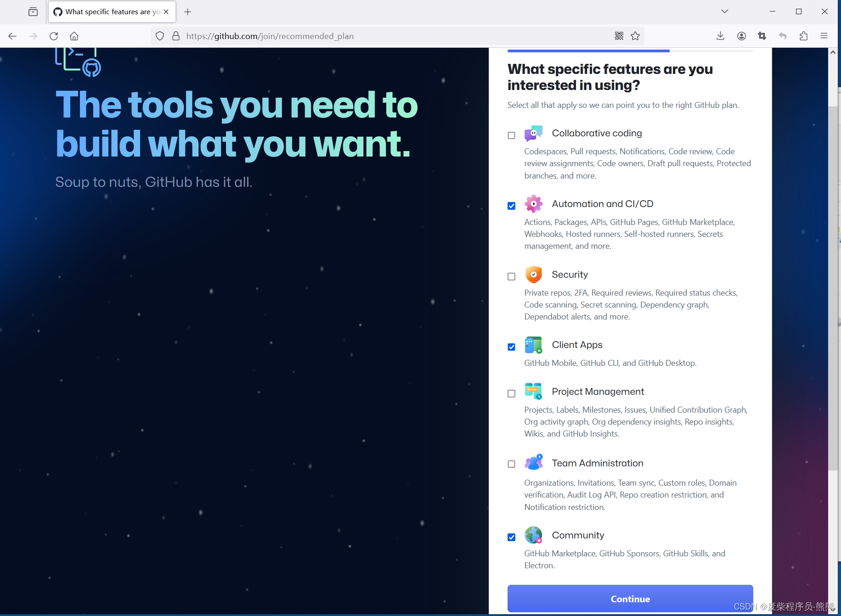
Task: Click 'Select all that apply' instruction text
Action: pos(623,105)
